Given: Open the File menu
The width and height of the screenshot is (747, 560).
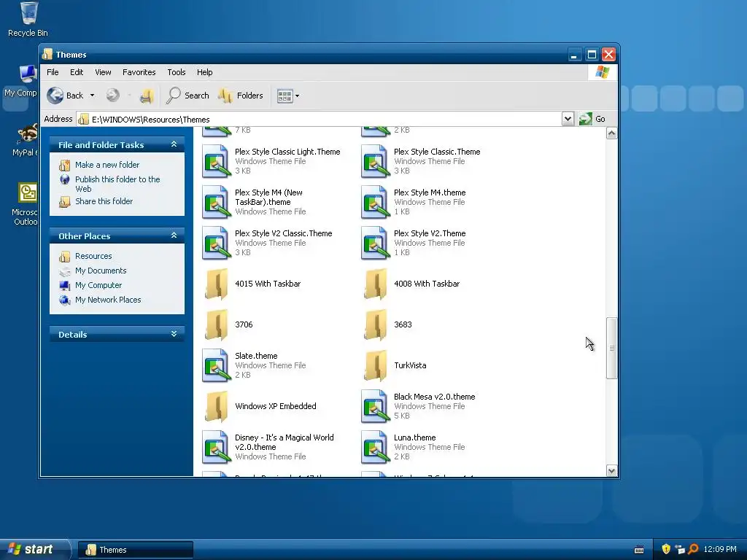Looking at the screenshot, I should tap(53, 72).
